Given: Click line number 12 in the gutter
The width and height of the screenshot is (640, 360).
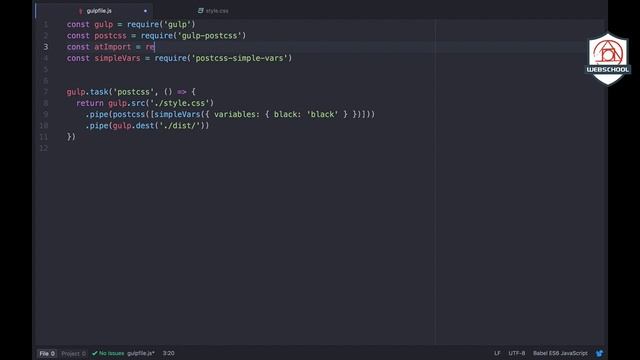Looking at the screenshot, I should pyautogui.click(x=44, y=148).
